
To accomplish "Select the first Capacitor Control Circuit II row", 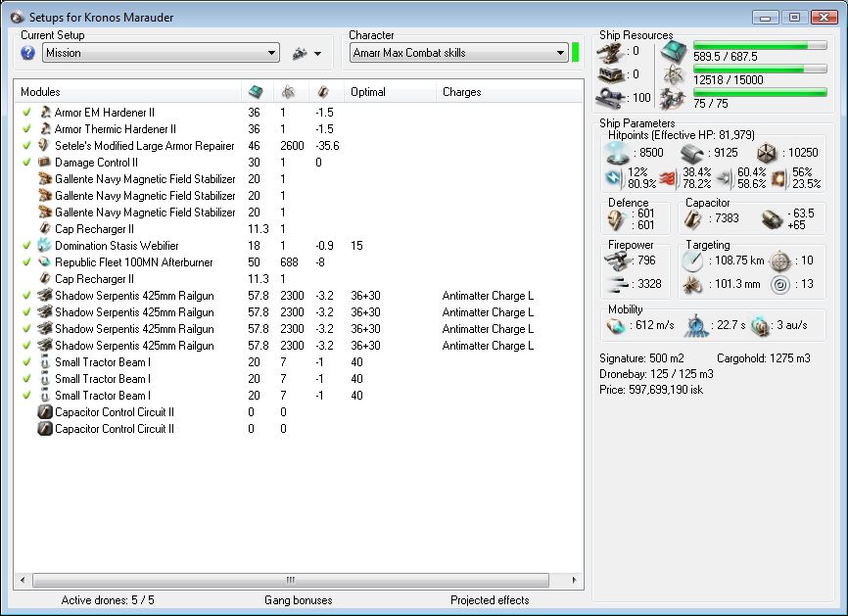I will click(299, 412).
